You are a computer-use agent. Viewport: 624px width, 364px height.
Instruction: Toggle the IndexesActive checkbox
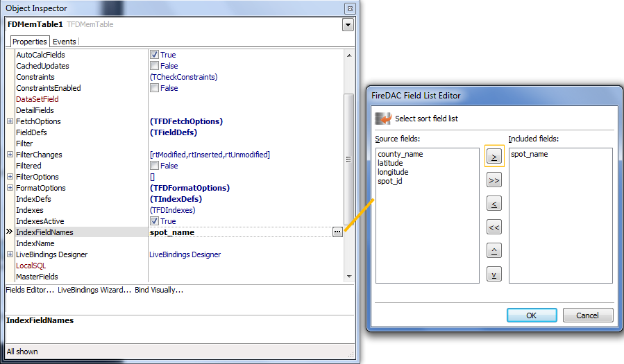point(154,221)
